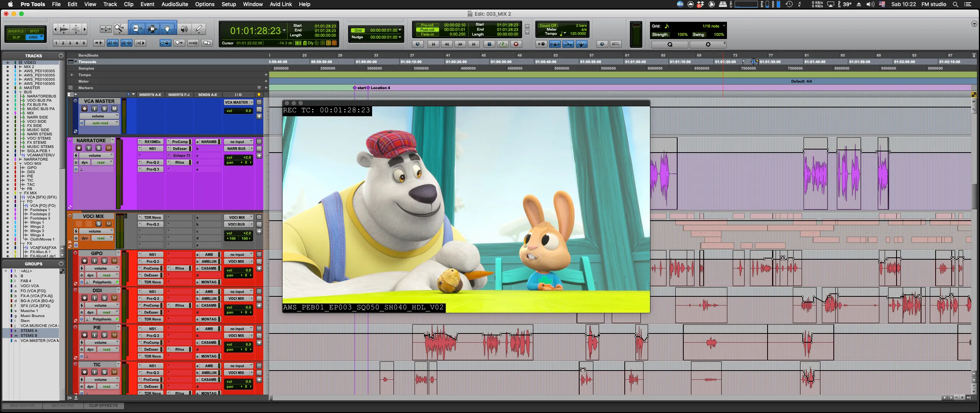Image resolution: width=980 pixels, height=413 pixels.
Task: Open the Clip menu
Action: [x=129, y=4]
